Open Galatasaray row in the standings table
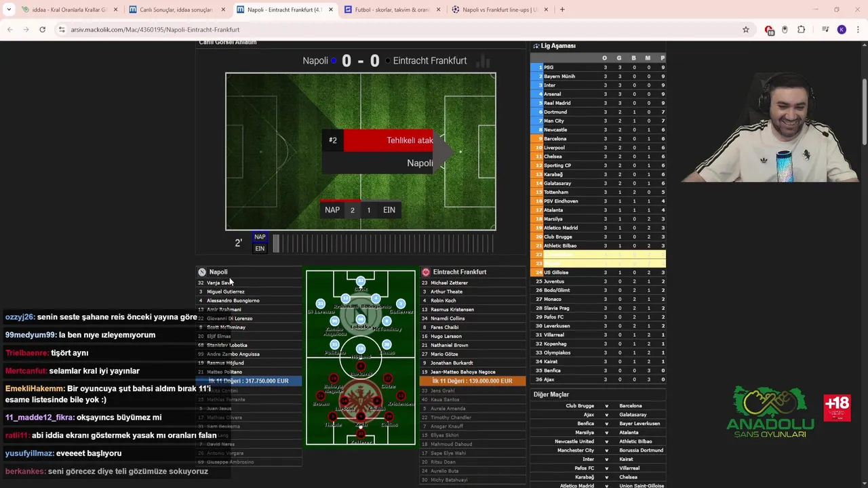868x488 pixels. coord(597,183)
